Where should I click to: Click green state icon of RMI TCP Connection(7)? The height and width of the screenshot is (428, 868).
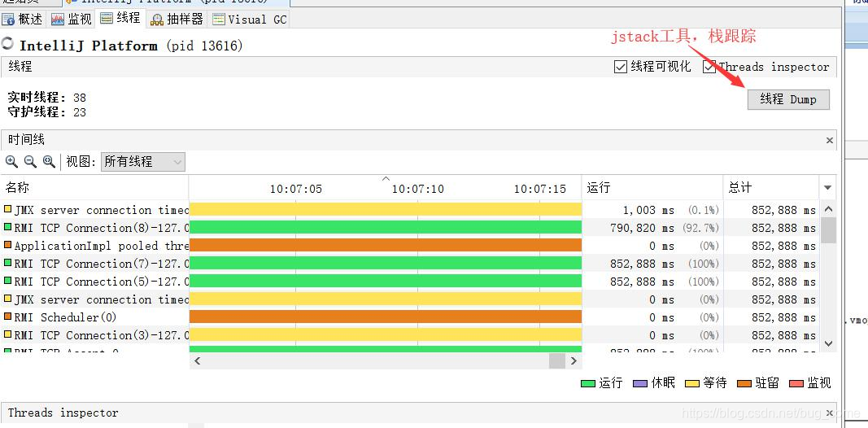tap(8, 263)
